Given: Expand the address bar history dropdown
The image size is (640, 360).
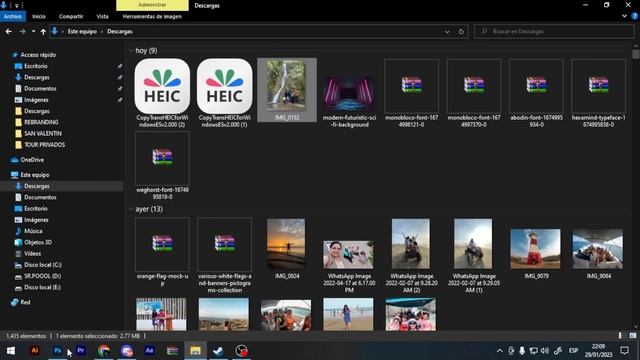Looking at the screenshot, I should pos(447,31).
